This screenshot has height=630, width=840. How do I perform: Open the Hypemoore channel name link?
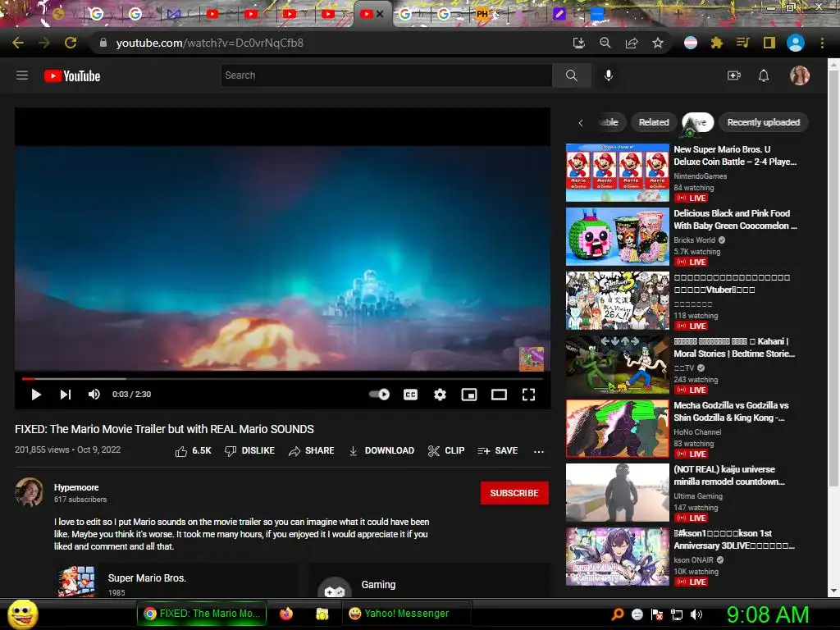(x=76, y=487)
